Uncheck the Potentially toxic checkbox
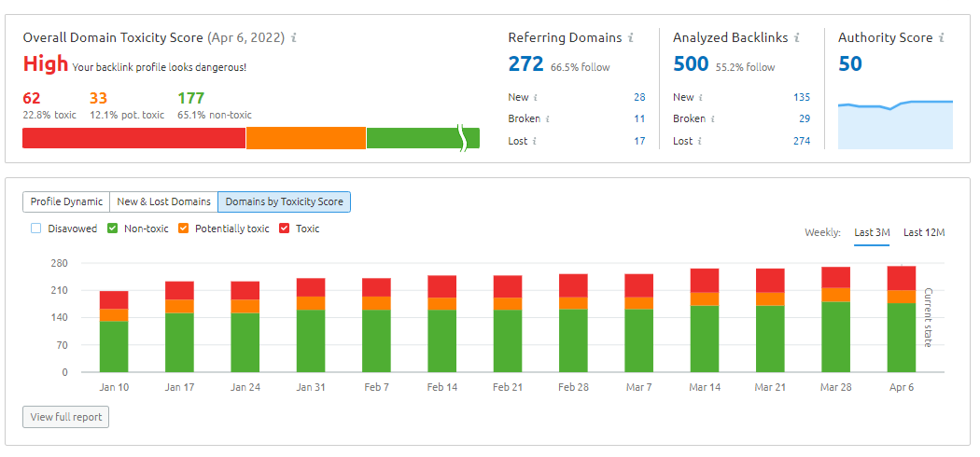This screenshot has width=980, height=457. [183, 228]
